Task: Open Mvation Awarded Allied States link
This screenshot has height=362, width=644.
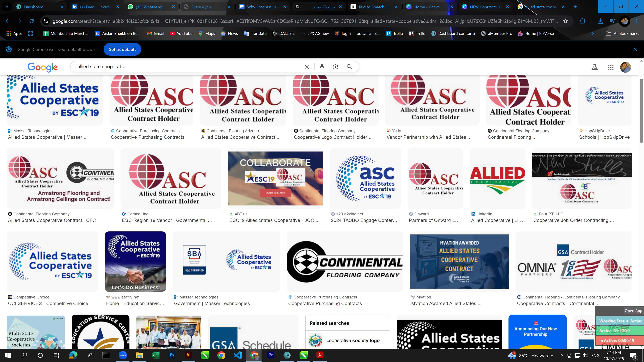Action: coord(446,304)
